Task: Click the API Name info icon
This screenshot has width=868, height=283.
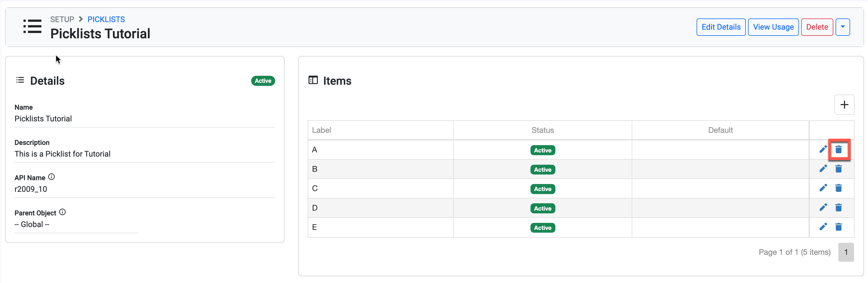Action: tap(51, 177)
